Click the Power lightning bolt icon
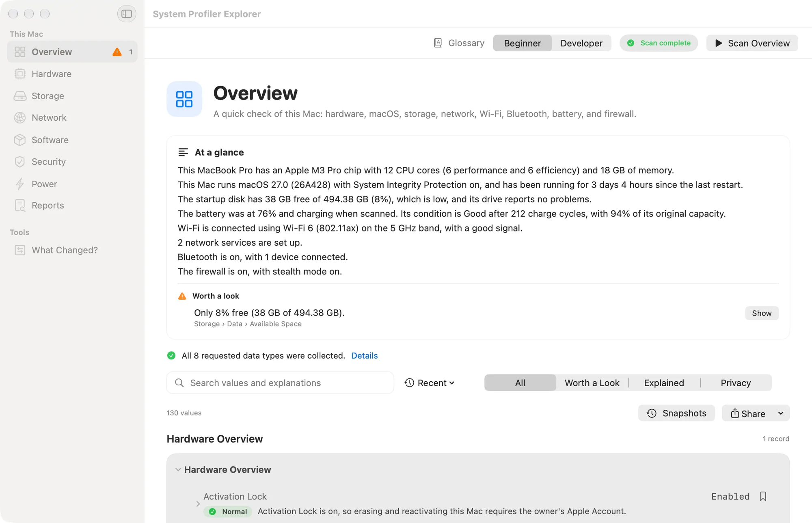The height and width of the screenshot is (523, 812). [20, 184]
